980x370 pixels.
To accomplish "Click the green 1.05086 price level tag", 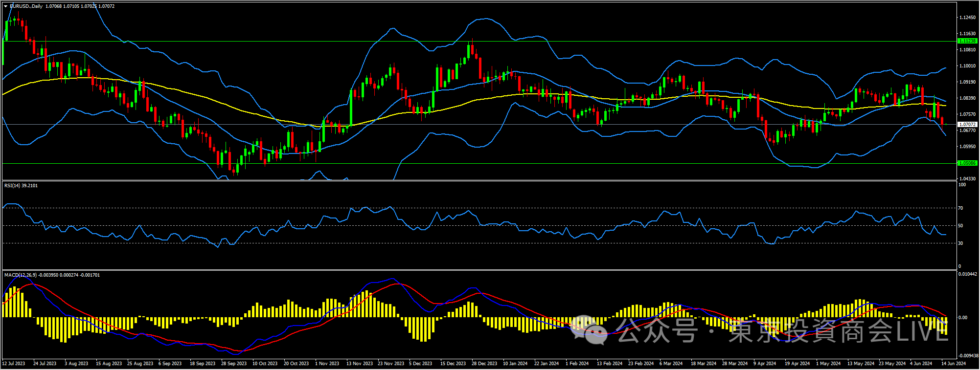I will [967, 163].
